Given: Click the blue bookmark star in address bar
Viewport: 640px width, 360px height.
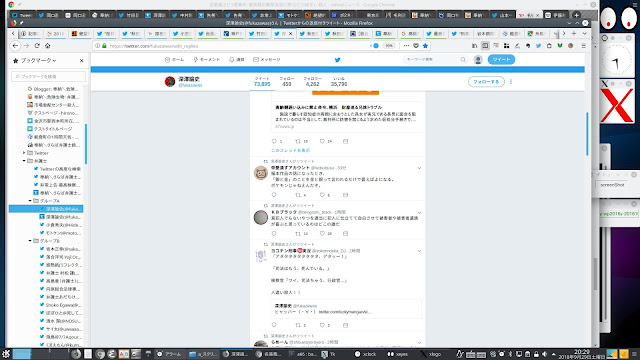Looking at the screenshot, I should click(x=425, y=46).
